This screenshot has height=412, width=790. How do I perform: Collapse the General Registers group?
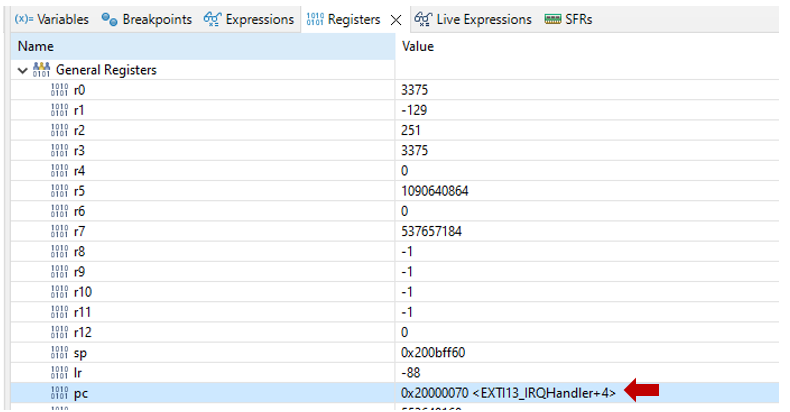[x=22, y=71]
